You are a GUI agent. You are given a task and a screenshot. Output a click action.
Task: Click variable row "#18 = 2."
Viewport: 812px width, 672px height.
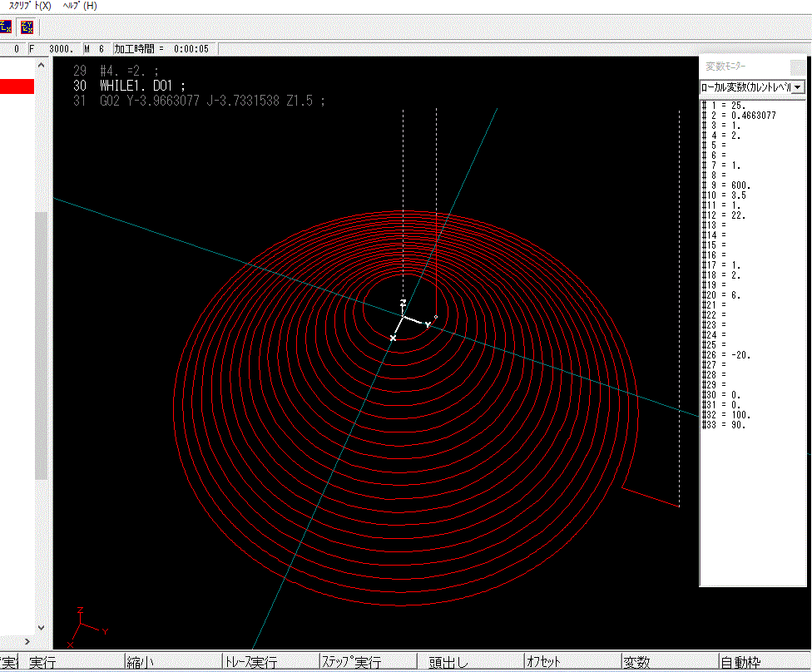point(721,275)
